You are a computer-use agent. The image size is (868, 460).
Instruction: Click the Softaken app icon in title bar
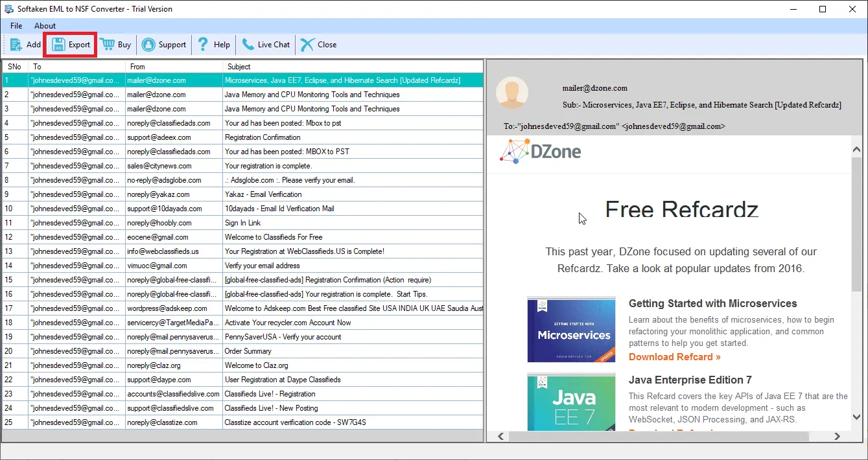(8, 9)
